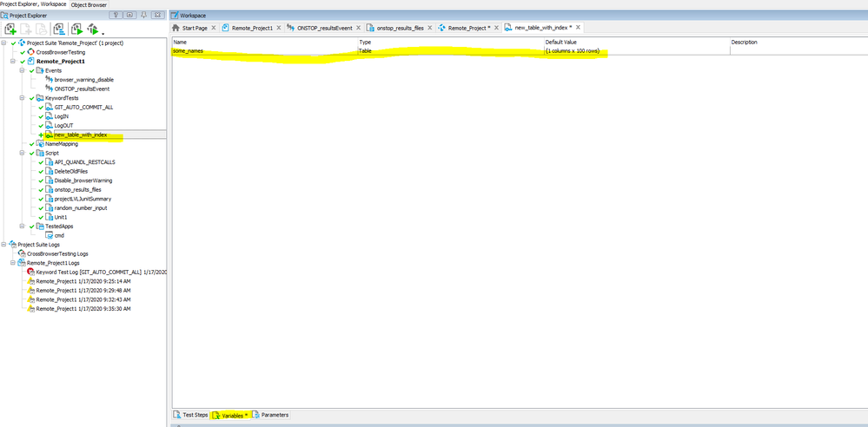
Task: Open the Parameters bottom tab
Action: [x=271, y=415]
